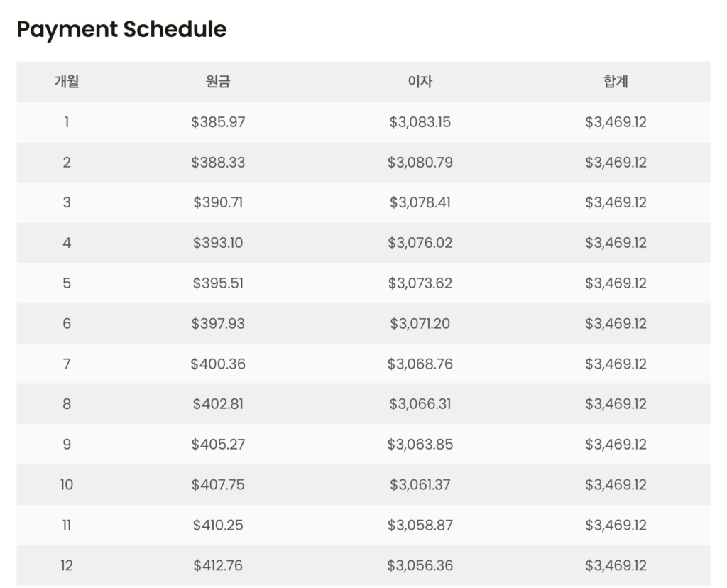Image resolution: width=727 pixels, height=588 pixels.
Task: Click the 이자 column header
Action: [420, 82]
